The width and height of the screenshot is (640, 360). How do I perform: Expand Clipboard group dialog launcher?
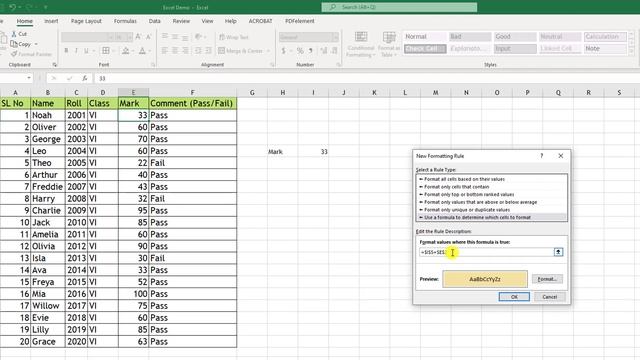[55, 64]
